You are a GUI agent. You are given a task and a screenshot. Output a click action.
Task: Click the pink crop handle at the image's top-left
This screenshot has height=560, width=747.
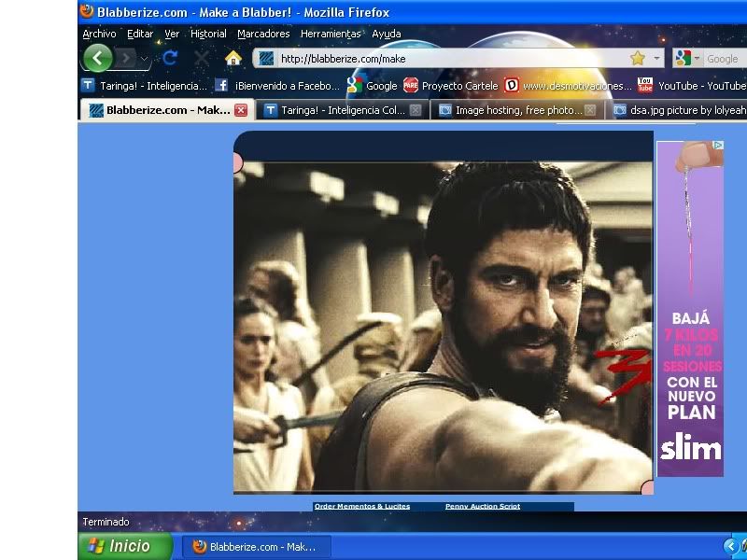click(237, 162)
